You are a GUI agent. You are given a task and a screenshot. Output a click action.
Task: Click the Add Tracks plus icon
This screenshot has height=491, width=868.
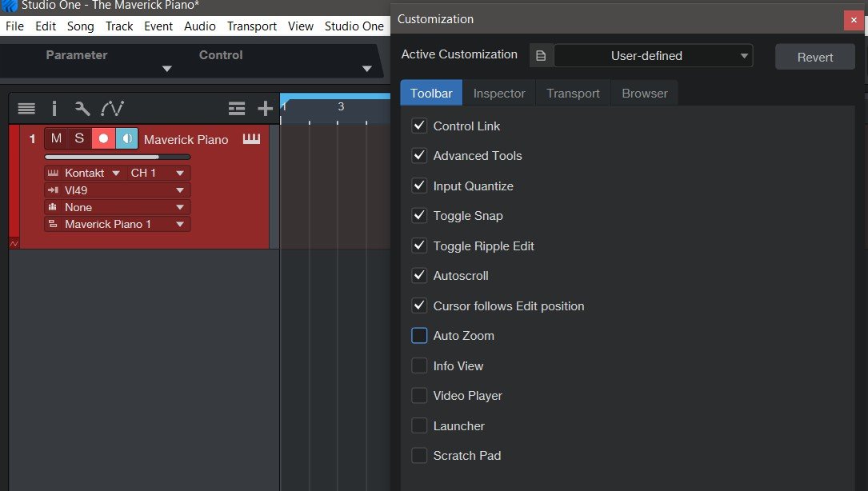pyautogui.click(x=265, y=109)
